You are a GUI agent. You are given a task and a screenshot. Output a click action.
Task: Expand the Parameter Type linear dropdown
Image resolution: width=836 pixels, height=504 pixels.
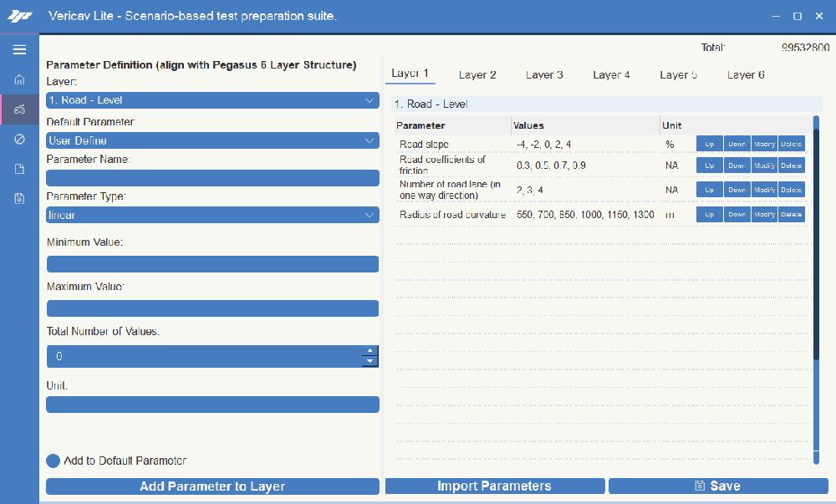(212, 215)
